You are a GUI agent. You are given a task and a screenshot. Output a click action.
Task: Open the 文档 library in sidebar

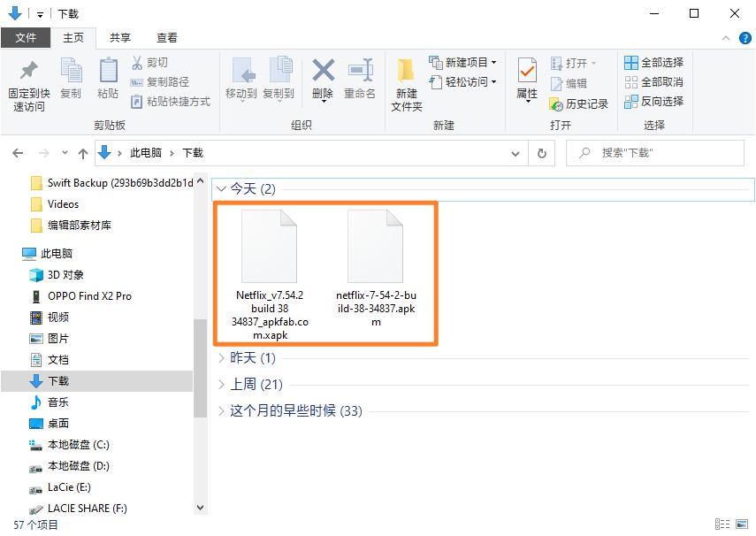pyautogui.click(x=50, y=359)
